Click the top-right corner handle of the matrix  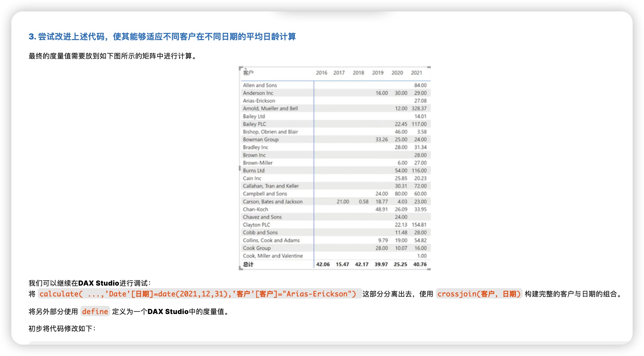coord(429,68)
